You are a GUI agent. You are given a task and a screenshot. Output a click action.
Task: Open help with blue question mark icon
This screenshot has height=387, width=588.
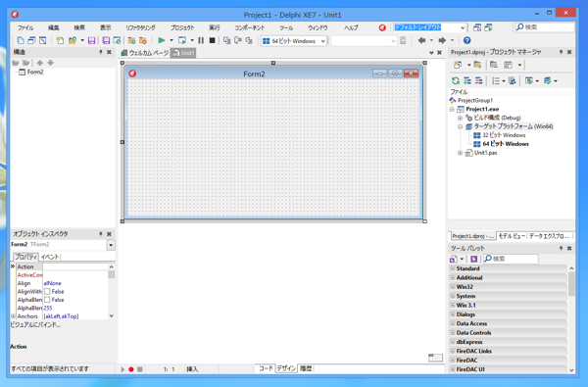point(466,40)
